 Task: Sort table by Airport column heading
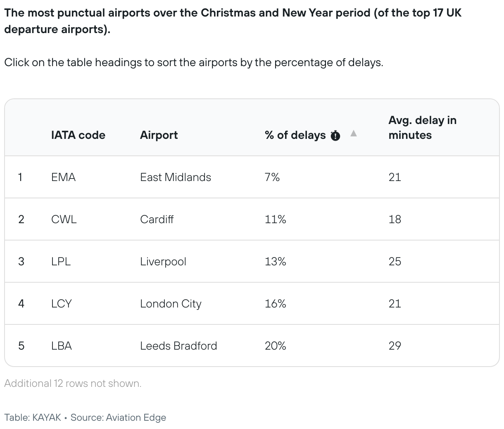159,135
